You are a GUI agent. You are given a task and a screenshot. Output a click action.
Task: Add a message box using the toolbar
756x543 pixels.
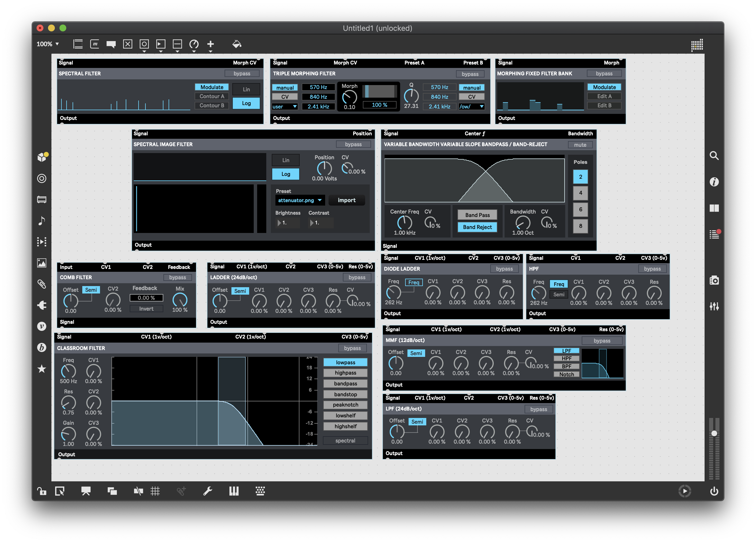pos(95,44)
